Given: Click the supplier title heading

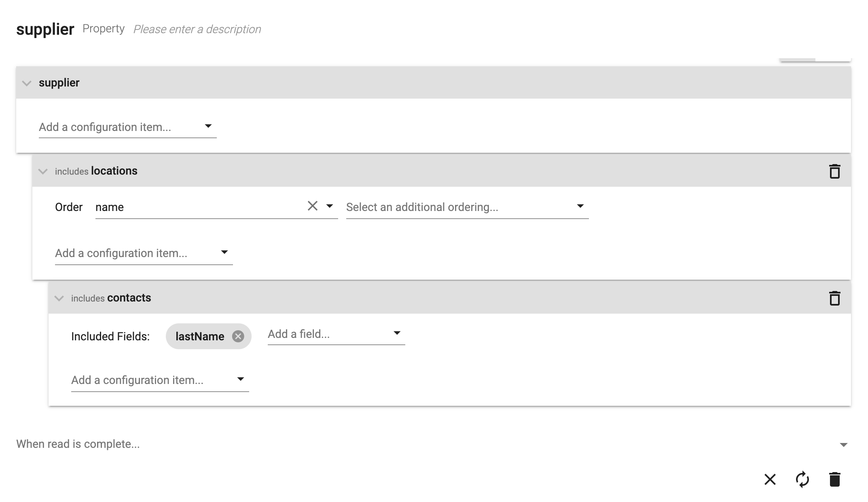Looking at the screenshot, I should (45, 29).
